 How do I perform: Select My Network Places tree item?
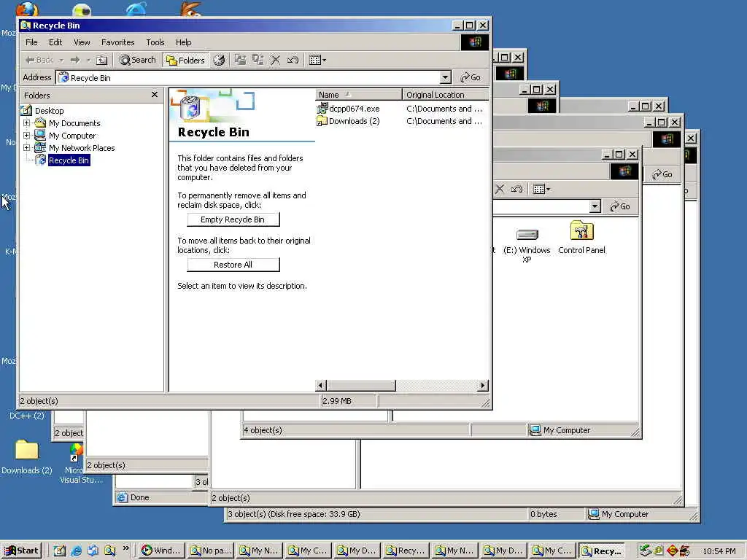click(82, 148)
